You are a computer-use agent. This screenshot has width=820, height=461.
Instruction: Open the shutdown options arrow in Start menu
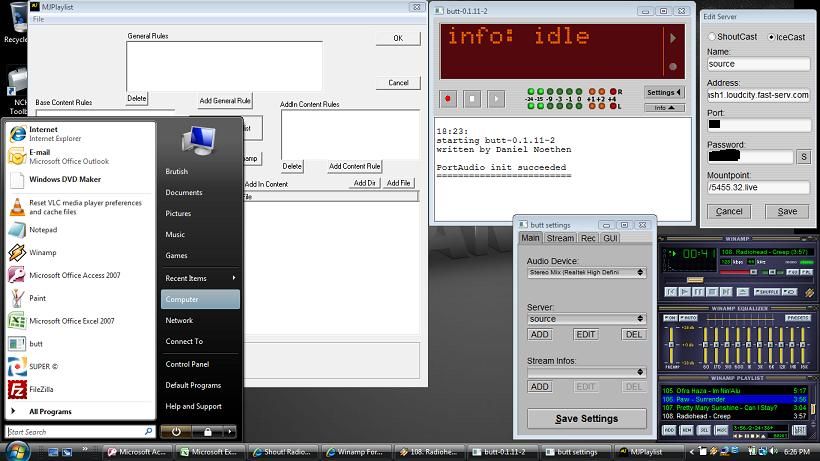tap(230, 432)
